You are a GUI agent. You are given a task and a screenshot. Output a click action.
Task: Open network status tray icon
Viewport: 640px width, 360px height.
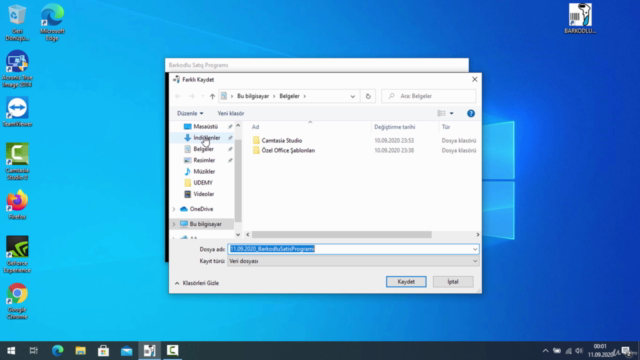568,351
